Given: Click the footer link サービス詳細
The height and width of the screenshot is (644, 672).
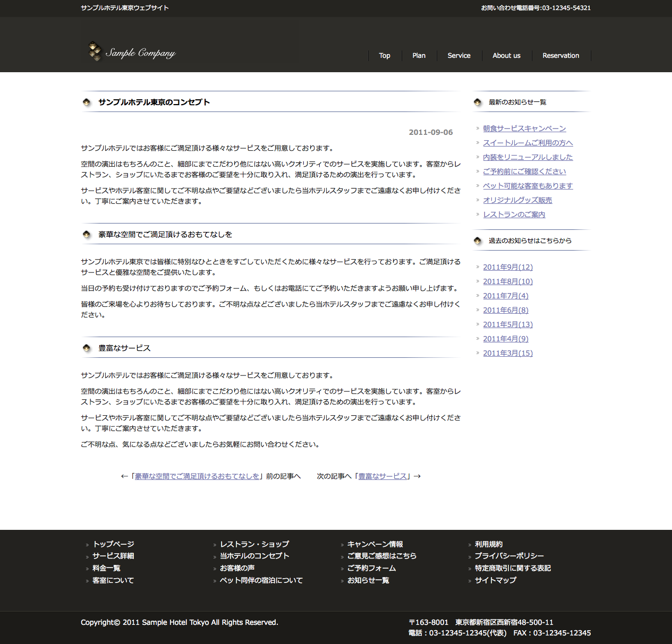Looking at the screenshot, I should pos(113,556).
